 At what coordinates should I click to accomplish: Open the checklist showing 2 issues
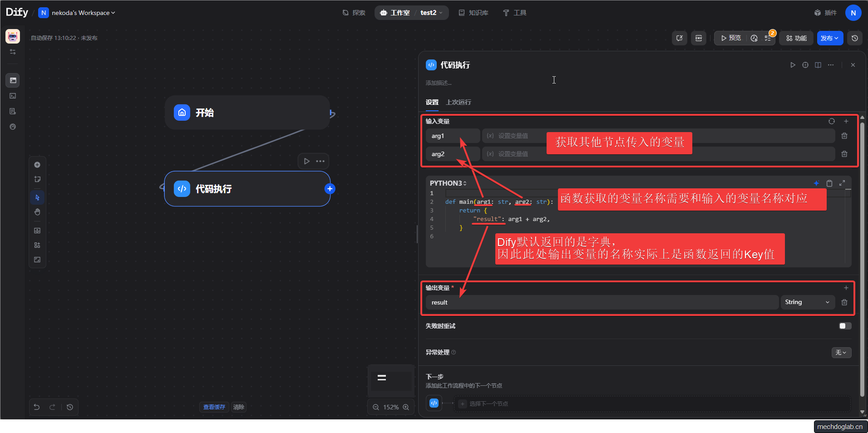pos(769,38)
